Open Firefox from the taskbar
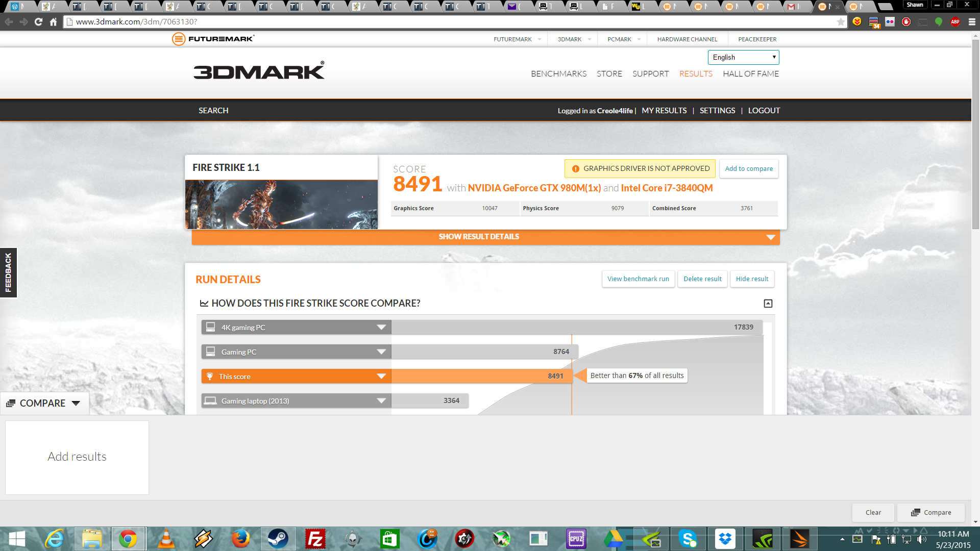 click(x=240, y=539)
